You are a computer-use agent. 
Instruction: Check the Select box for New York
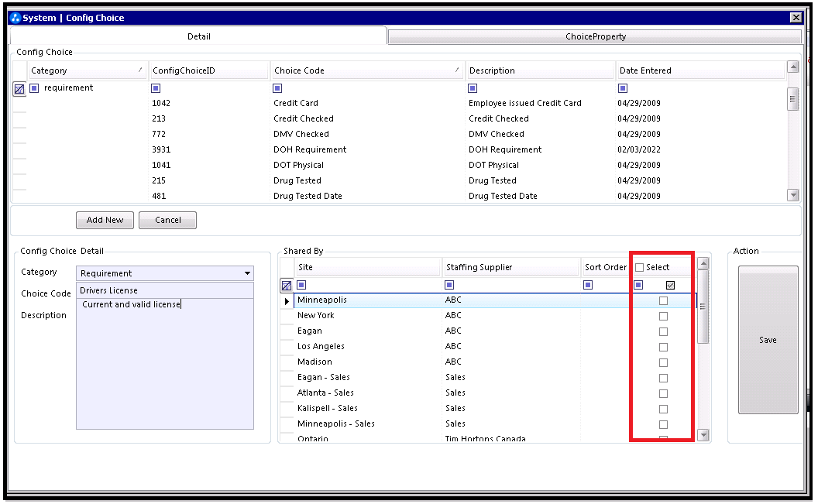(664, 317)
